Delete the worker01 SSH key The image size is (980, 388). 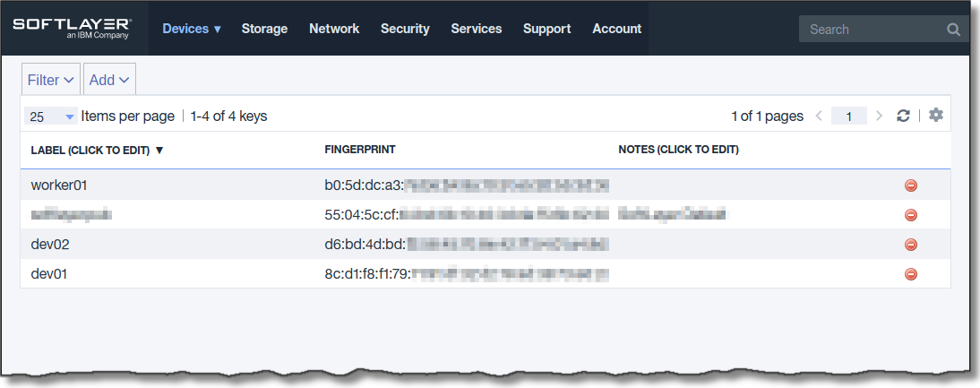click(911, 185)
